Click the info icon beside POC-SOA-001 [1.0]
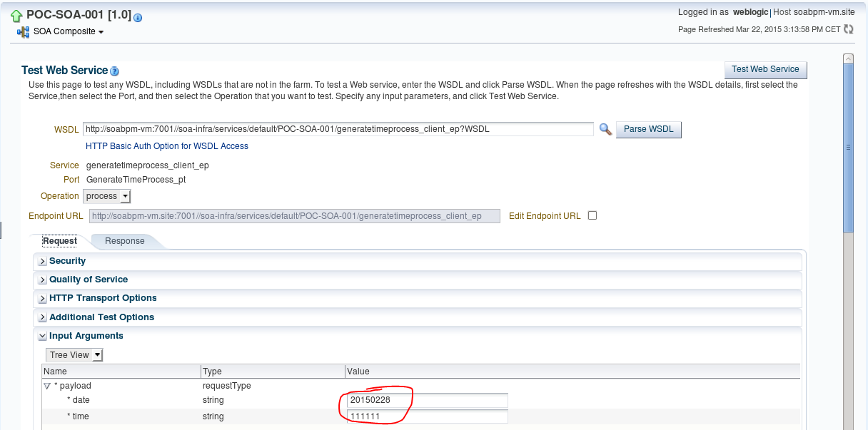The width and height of the screenshot is (868, 430). tap(138, 18)
